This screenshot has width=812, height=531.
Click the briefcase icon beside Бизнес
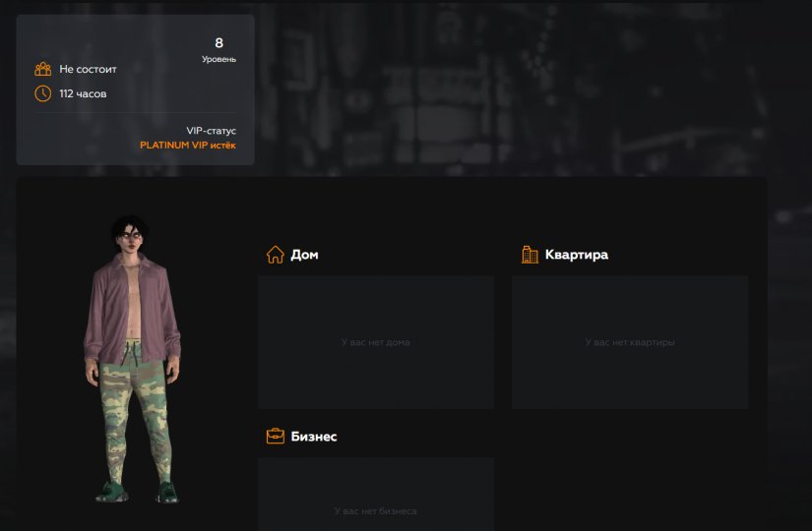(276, 436)
